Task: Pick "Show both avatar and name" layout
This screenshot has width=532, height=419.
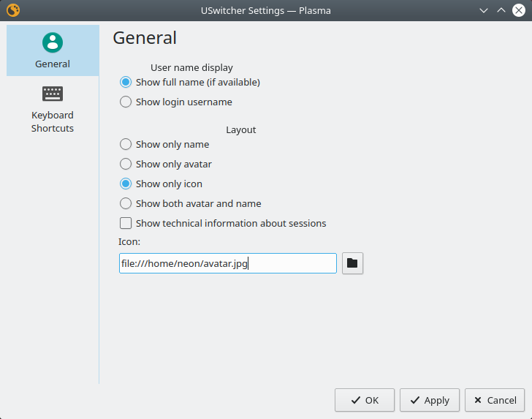Action: click(126, 204)
